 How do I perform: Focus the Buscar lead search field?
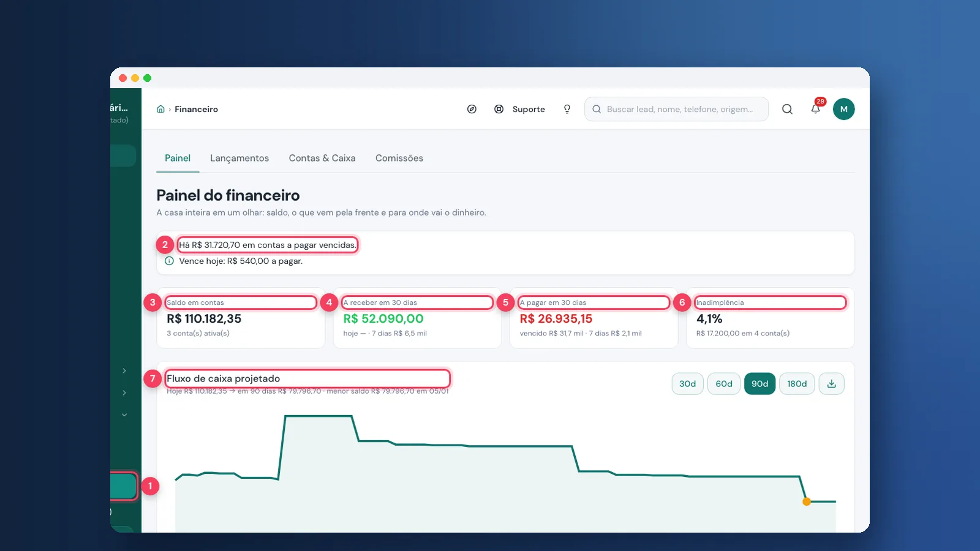[677, 109]
